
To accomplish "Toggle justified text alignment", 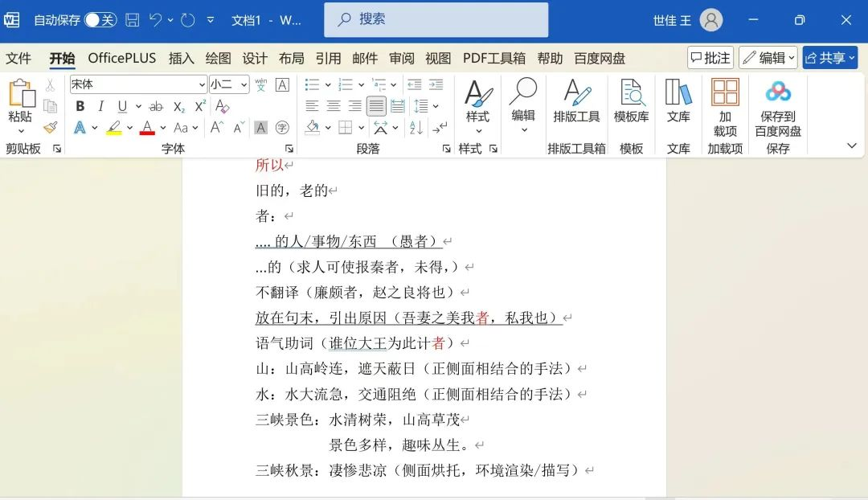I will (376, 106).
